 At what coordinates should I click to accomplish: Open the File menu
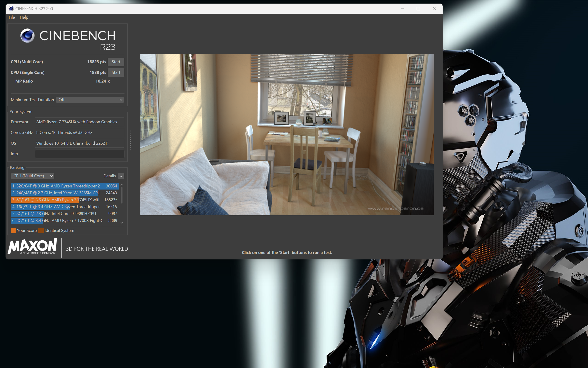(12, 17)
